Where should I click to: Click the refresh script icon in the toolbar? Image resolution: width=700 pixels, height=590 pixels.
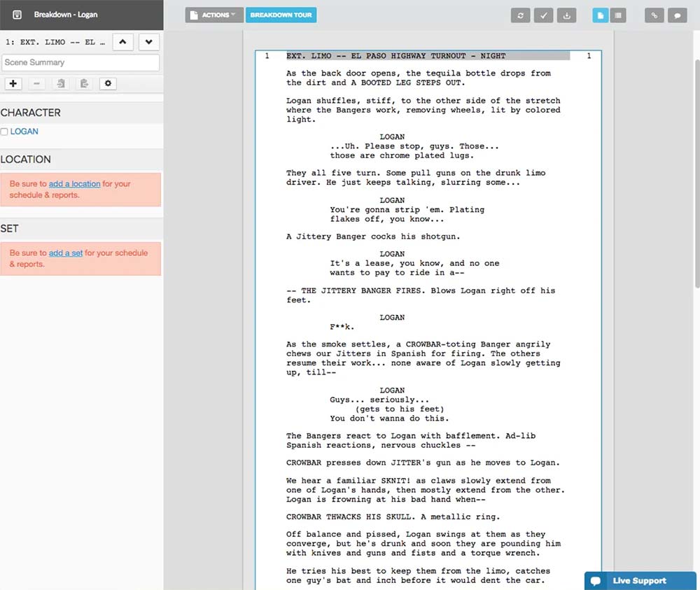[520, 15]
